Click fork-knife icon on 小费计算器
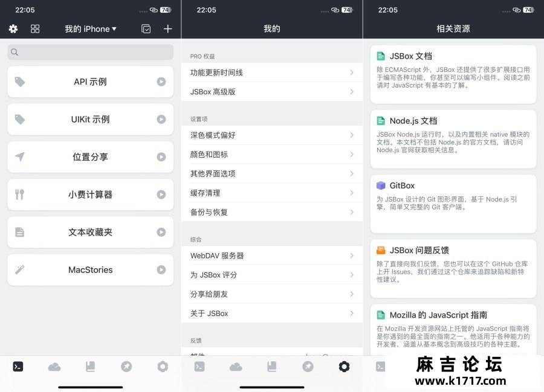This screenshot has width=544, height=392. coord(20,194)
